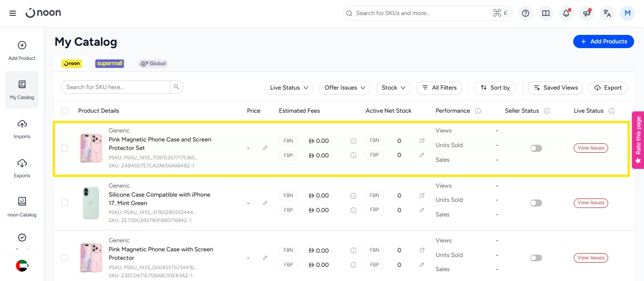Toggle seller status for Pink Magnetic Case Set
The height and width of the screenshot is (281, 644).
pyautogui.click(x=536, y=148)
